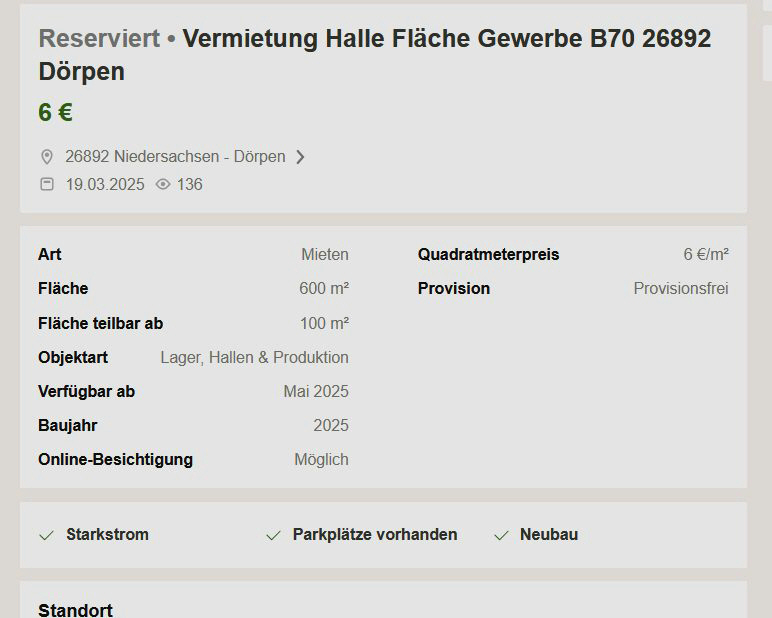
Task: Click the Online-Besichtigung Möglich value
Action: [322, 459]
